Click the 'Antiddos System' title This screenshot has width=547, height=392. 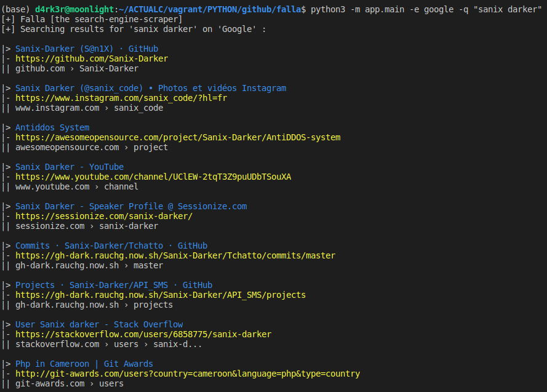point(52,127)
